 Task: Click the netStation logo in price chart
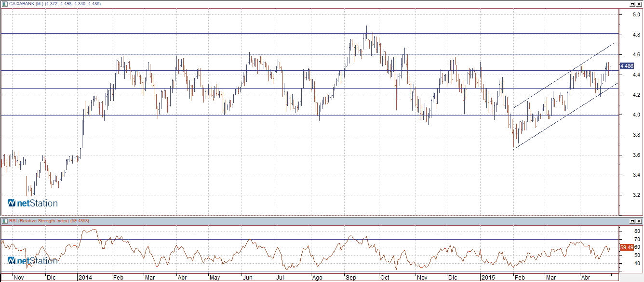click(x=33, y=204)
